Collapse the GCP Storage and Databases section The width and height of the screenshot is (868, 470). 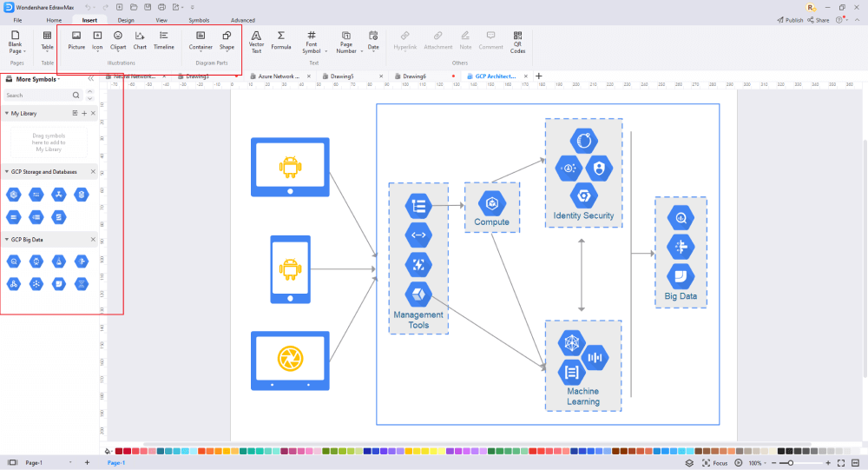(7, 172)
